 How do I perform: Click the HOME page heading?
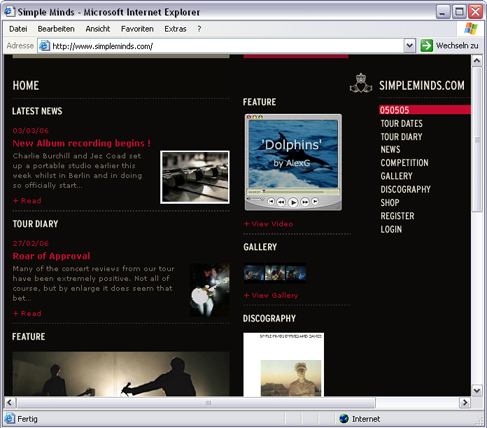pyautogui.click(x=26, y=85)
